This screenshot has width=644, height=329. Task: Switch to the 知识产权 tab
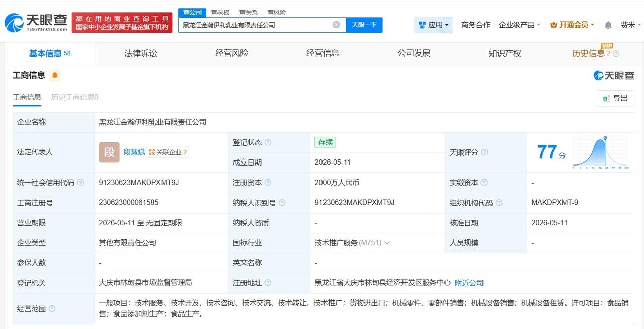tap(505, 53)
